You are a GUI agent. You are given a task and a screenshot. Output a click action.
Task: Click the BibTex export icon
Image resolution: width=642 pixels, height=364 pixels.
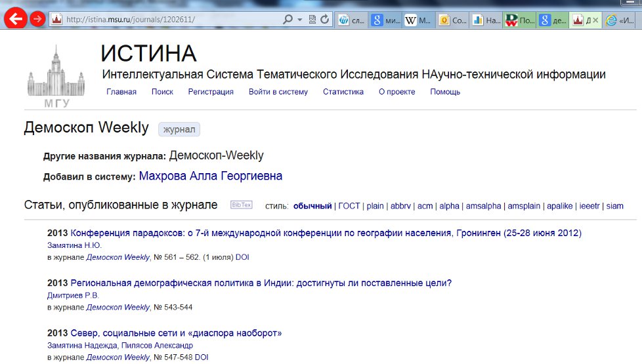tap(241, 205)
